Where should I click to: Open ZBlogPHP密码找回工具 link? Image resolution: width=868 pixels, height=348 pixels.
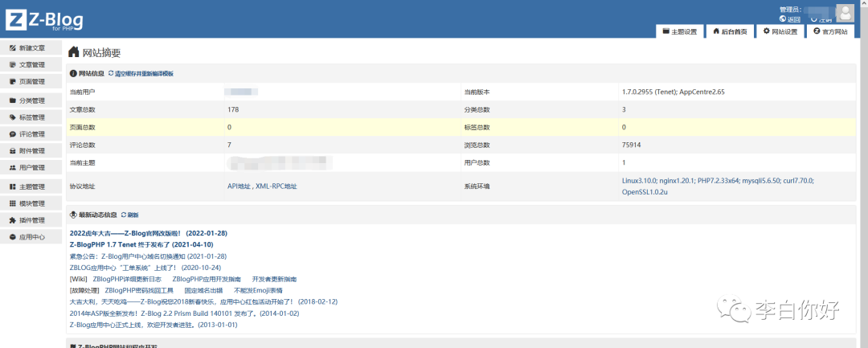[139, 290]
